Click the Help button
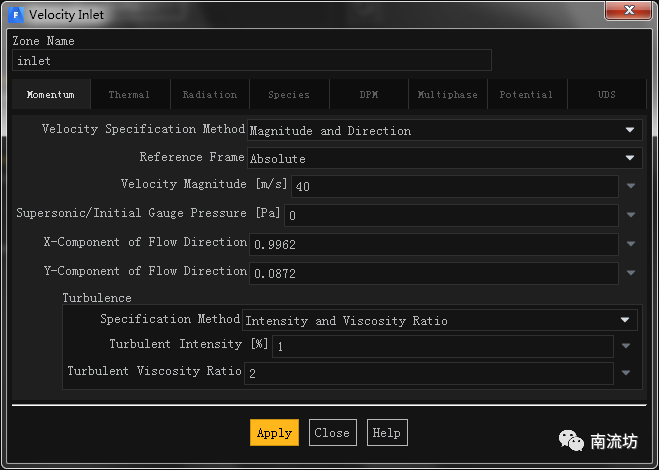659x470 pixels. [386, 433]
